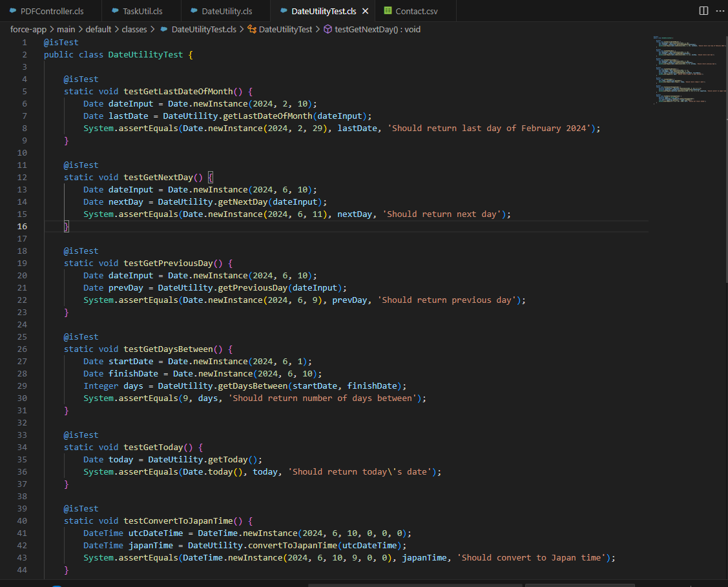Click the Split Editor Right icon

tap(703, 11)
